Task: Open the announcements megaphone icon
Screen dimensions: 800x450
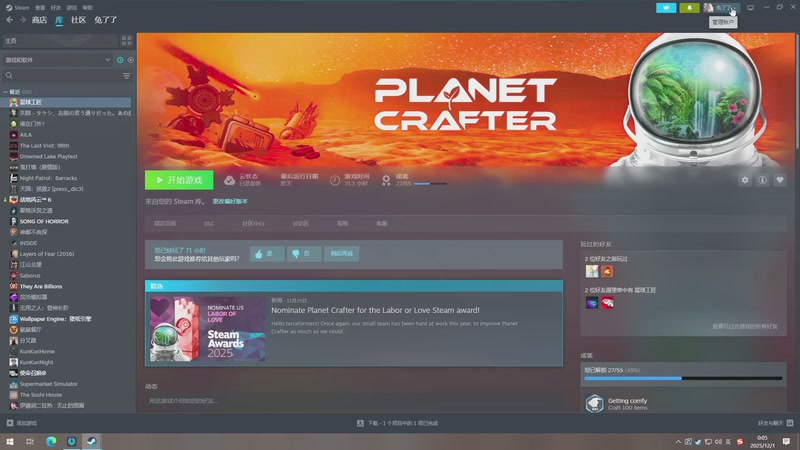Action: click(666, 8)
